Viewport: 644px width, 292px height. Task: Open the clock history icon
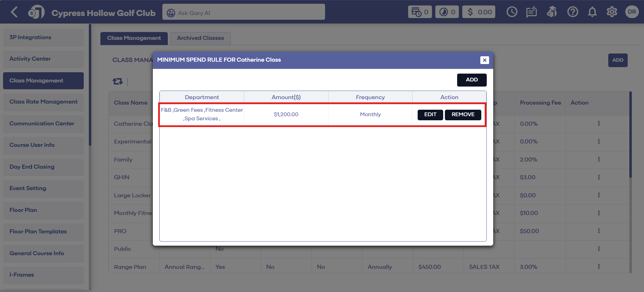[x=512, y=12]
